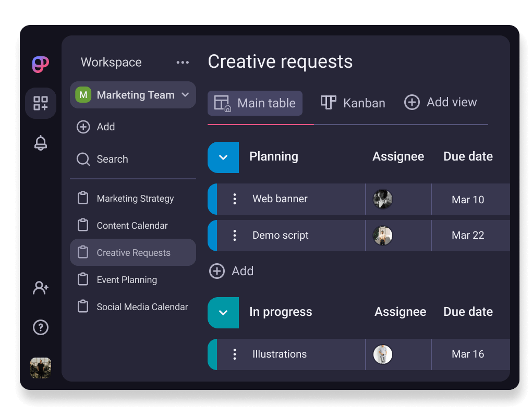Open the Demo script row options dots
Viewport: 532px width, 417px height.
coord(235,235)
